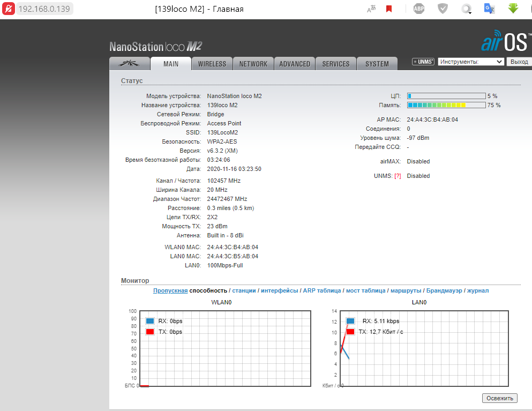Click the airMAX Disabled status

[418, 161]
